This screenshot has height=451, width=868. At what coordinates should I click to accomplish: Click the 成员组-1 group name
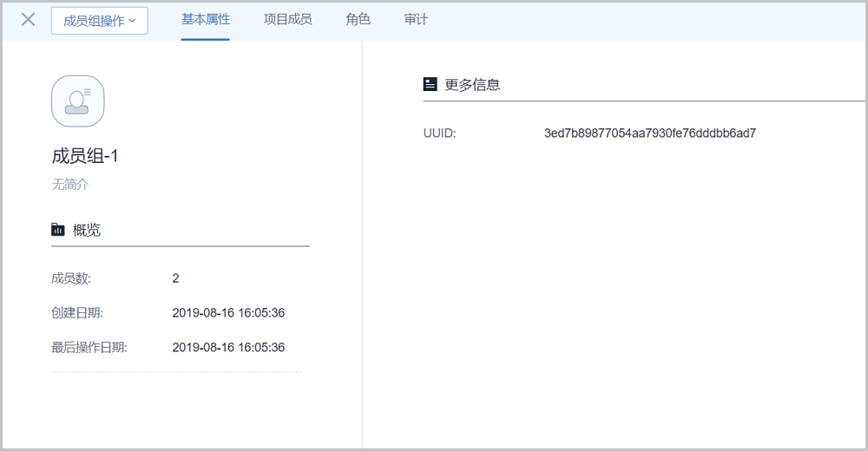pyautogui.click(x=85, y=156)
